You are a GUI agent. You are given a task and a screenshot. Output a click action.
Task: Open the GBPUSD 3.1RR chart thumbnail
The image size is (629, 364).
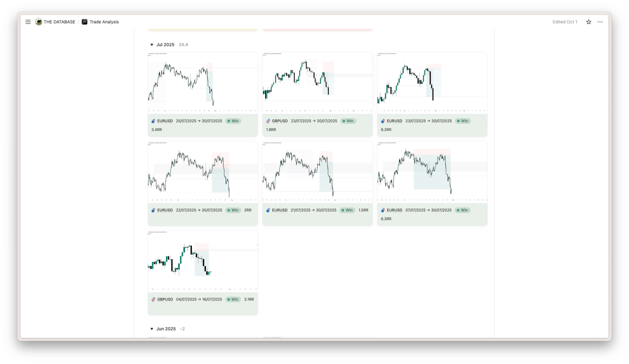(202, 261)
